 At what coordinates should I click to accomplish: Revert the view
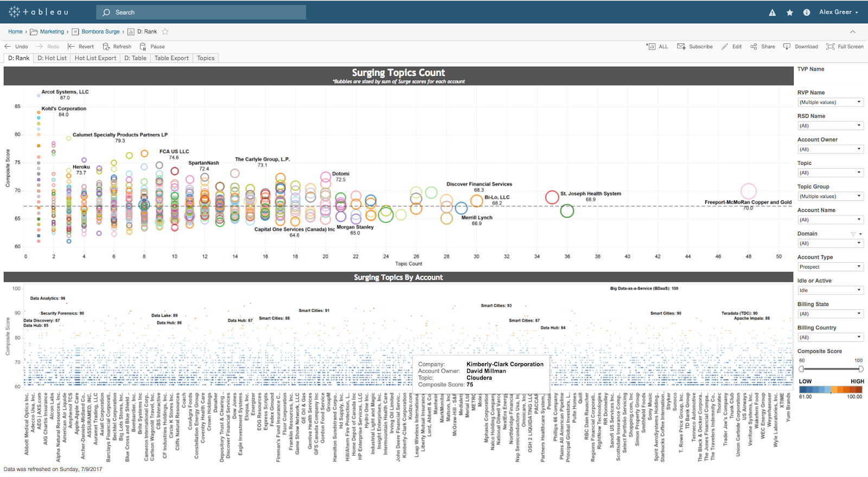point(81,47)
